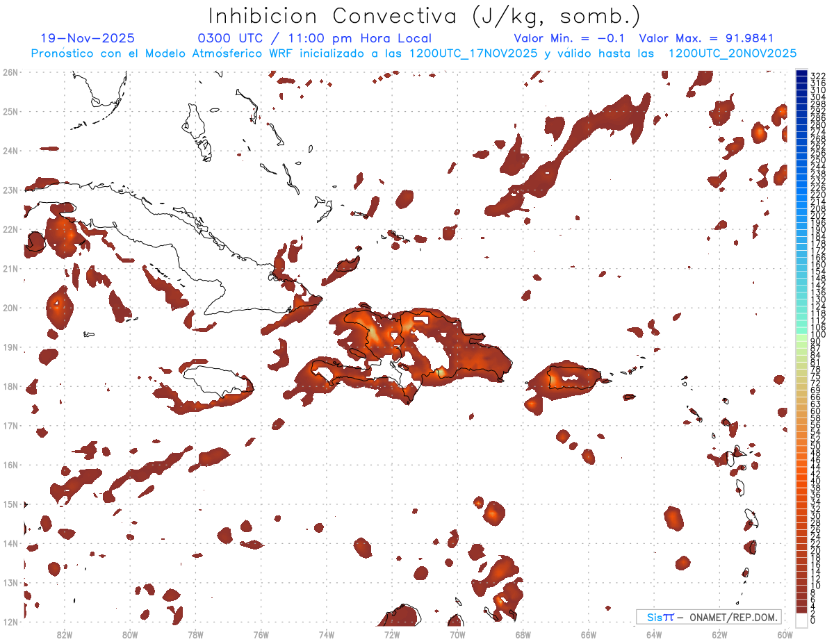Click the "70W" longitude label

click(x=457, y=634)
